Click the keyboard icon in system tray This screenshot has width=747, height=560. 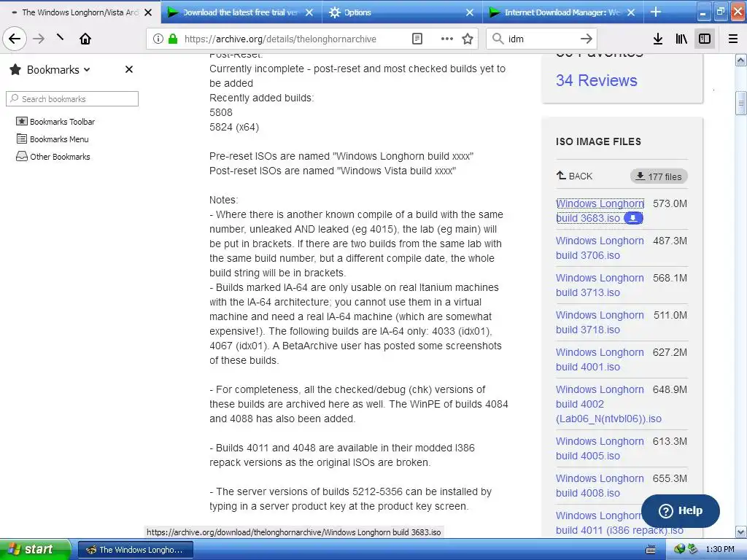pos(650,550)
